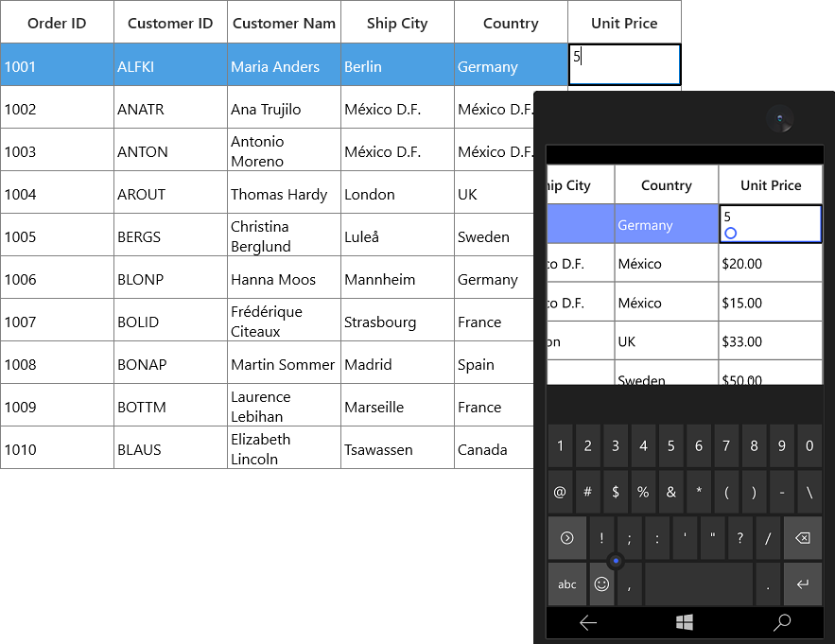Tap the $20.00 price cell on the phone
The width and height of the screenshot is (835, 644).
coord(771,263)
